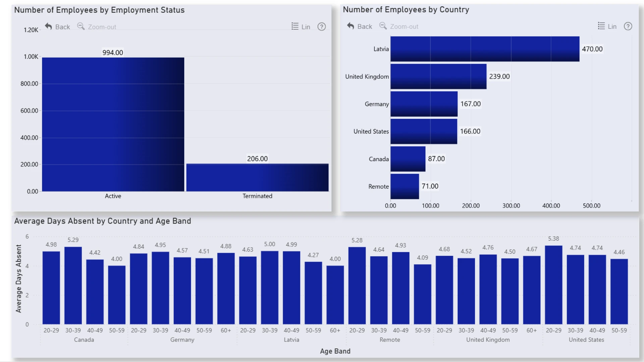Toggle Lin scale in Employment Status chart
This screenshot has height=362, width=644.
(301, 27)
